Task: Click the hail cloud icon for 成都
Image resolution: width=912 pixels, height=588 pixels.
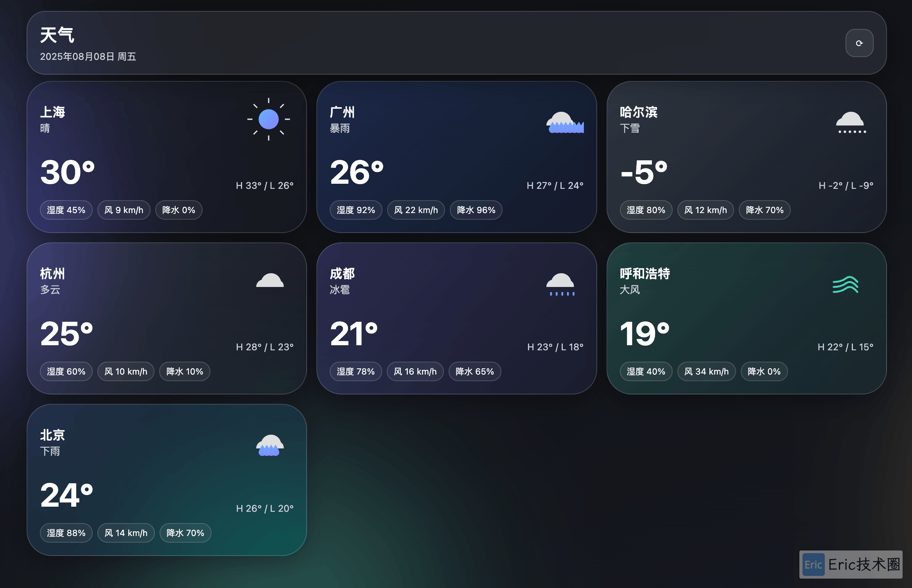Action: [x=561, y=284]
